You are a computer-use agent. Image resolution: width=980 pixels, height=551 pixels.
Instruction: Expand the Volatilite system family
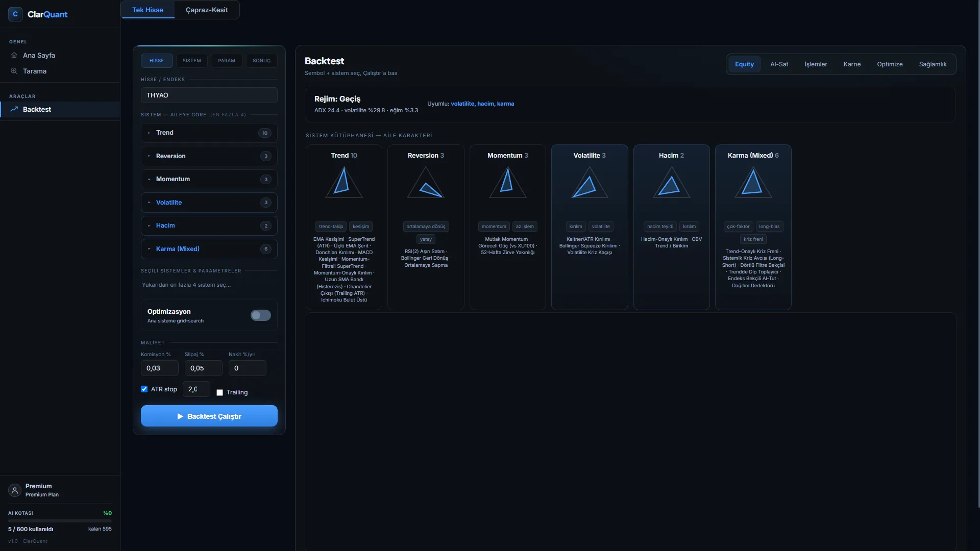point(209,203)
